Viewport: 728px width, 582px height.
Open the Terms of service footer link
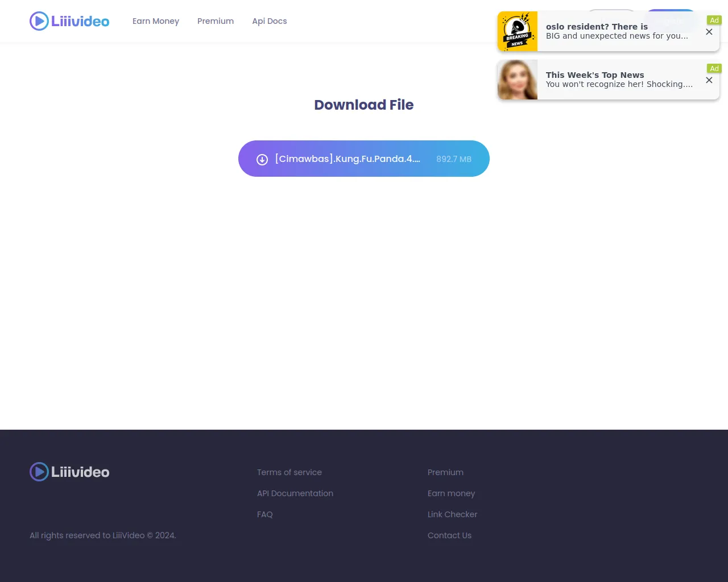pos(289,472)
